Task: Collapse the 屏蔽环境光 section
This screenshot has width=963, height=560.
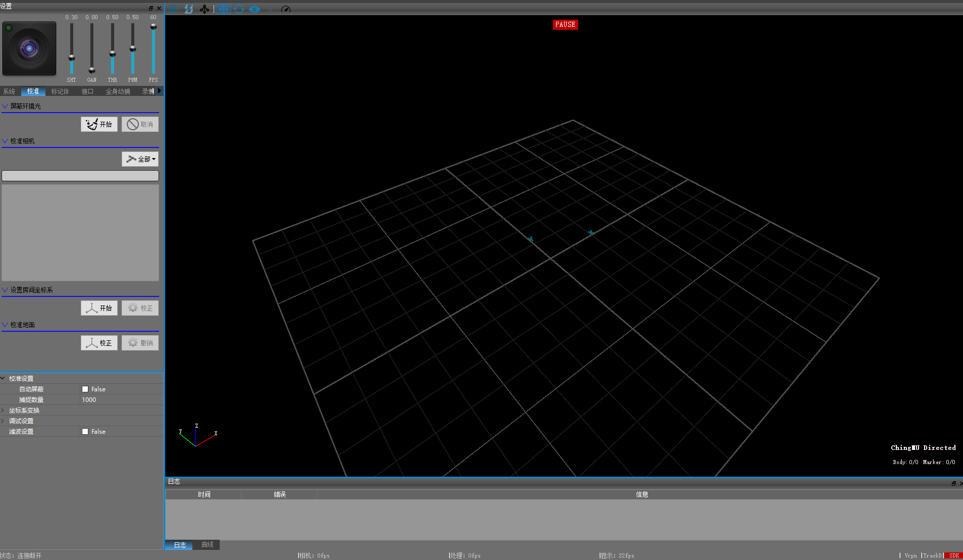Action: [x=5, y=106]
